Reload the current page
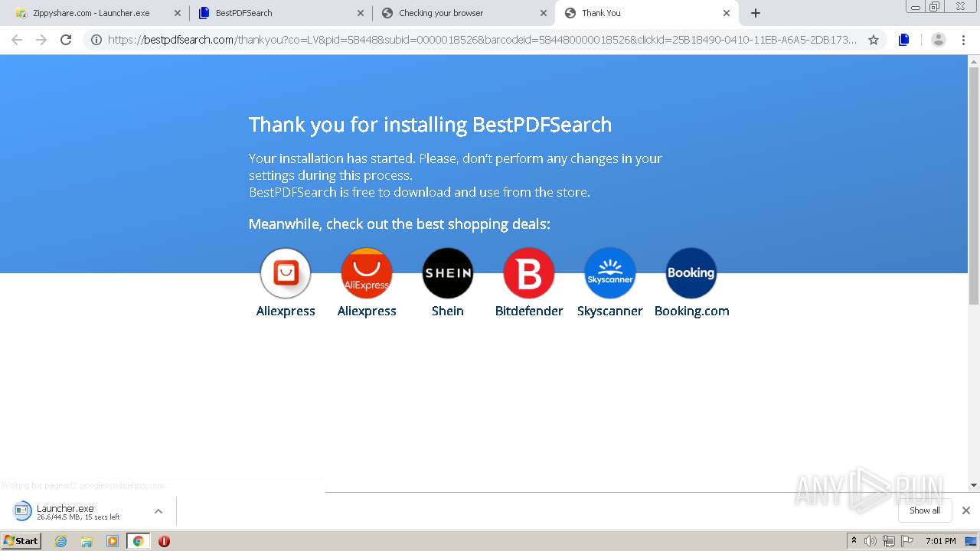 tap(66, 40)
